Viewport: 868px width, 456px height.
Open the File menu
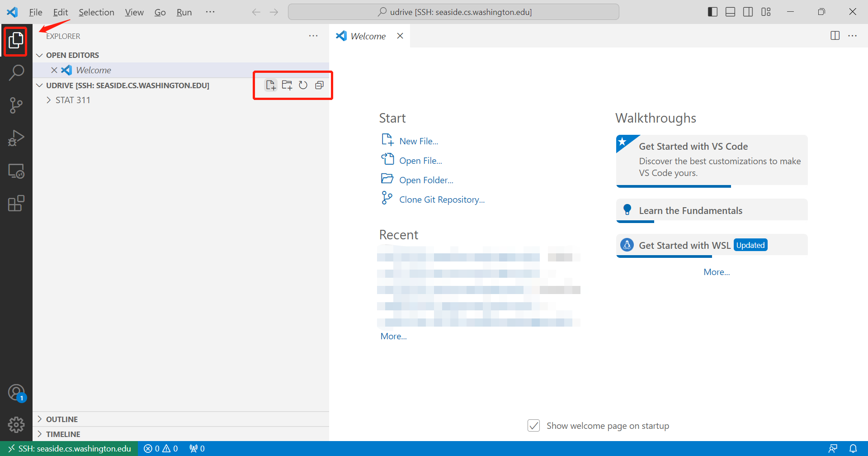point(36,12)
